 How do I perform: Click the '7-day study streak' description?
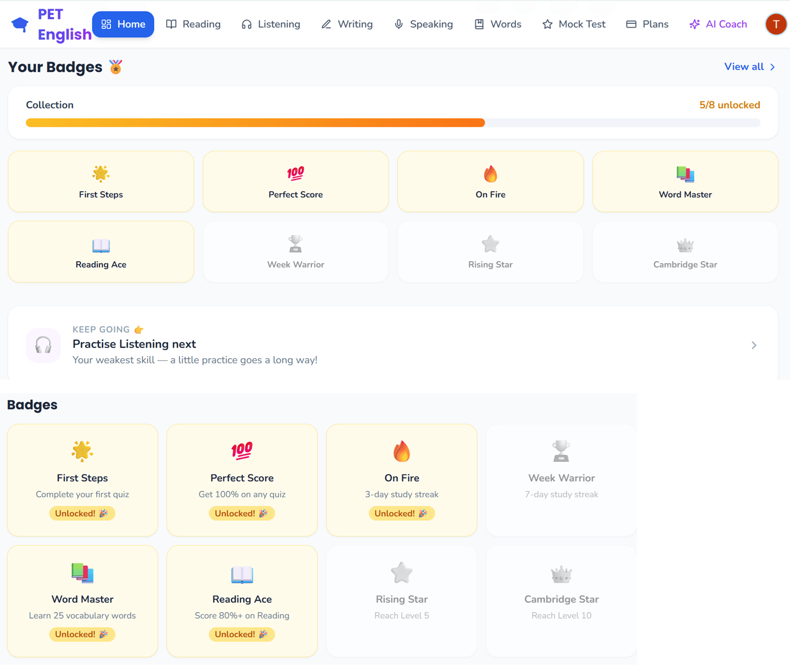pyautogui.click(x=561, y=494)
